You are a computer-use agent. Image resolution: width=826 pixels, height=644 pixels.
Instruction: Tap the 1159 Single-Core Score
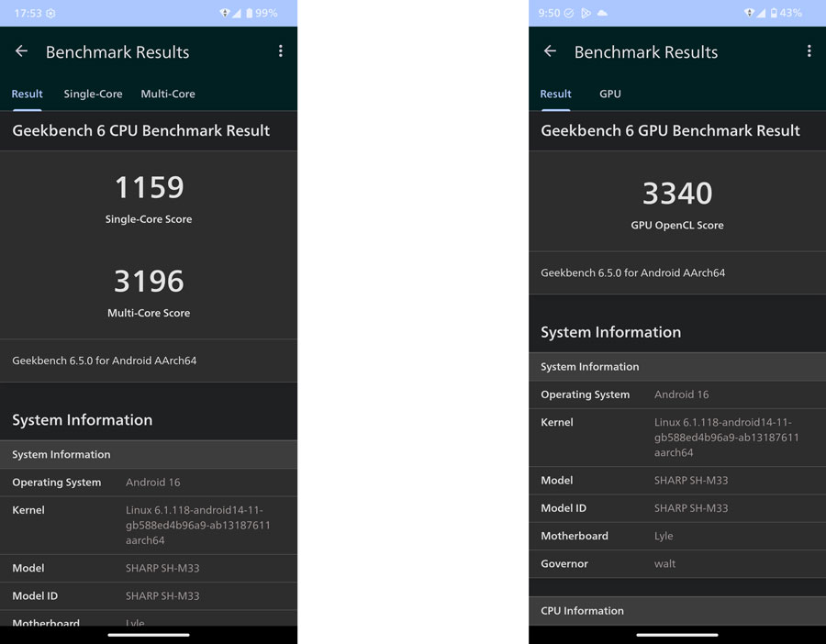[149, 188]
